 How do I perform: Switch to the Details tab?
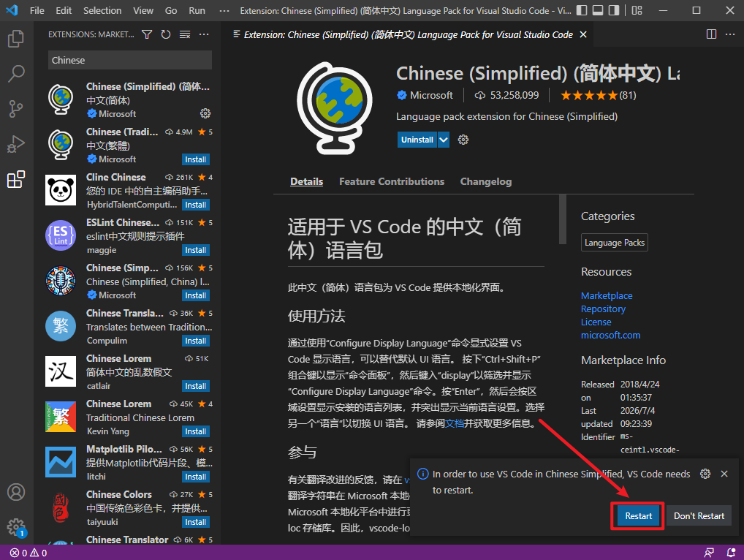tap(306, 181)
